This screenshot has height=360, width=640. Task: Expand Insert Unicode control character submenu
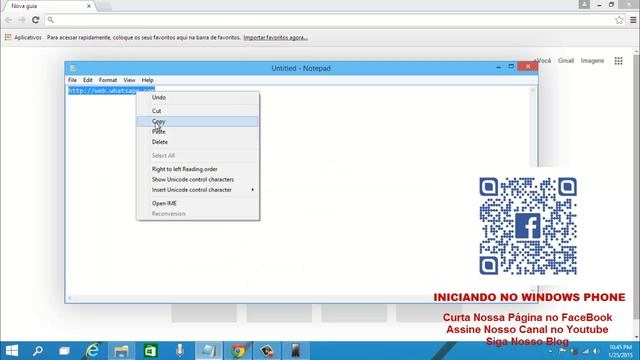pos(198,190)
